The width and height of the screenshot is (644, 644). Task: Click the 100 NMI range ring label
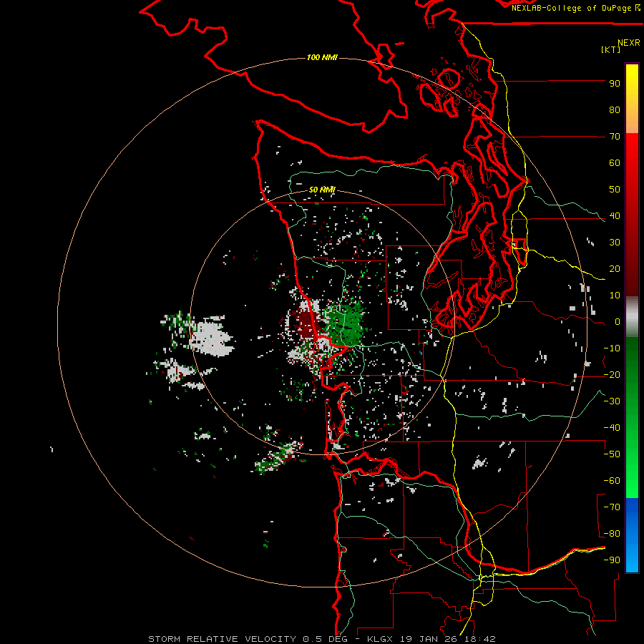(x=322, y=57)
